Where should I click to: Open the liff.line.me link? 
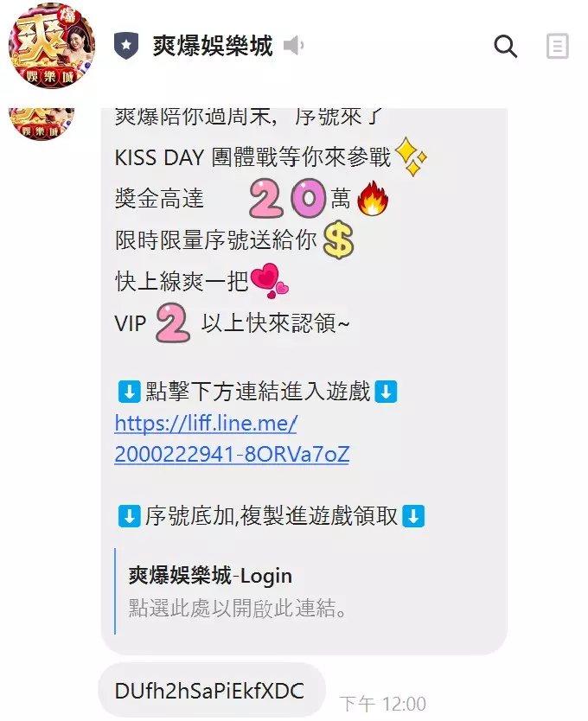[x=206, y=423]
